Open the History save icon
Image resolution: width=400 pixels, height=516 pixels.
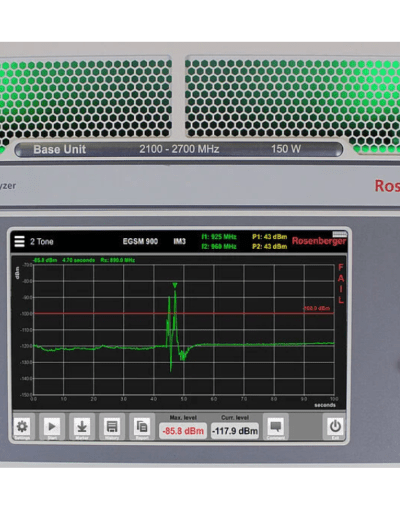(x=112, y=426)
